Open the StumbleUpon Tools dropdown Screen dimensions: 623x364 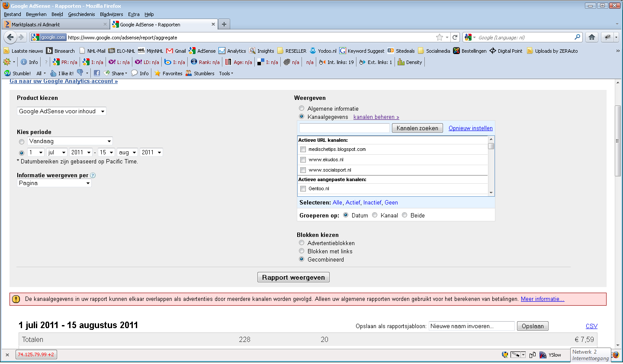(226, 73)
